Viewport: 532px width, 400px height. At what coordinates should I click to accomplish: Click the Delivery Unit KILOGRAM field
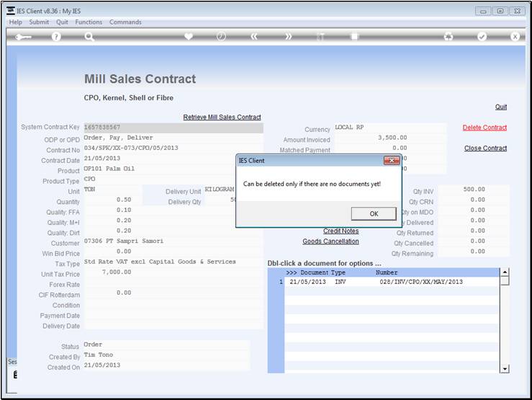tap(220, 189)
